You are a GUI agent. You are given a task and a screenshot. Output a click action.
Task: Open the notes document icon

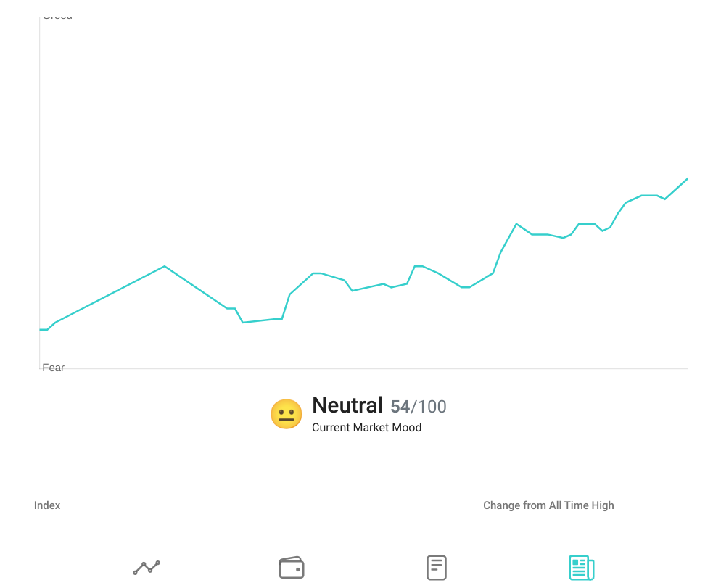(436, 568)
